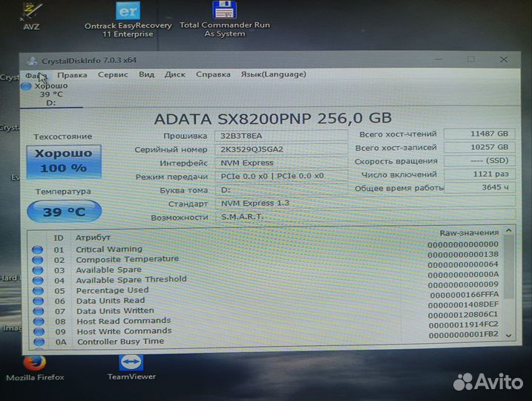Screen dimensions: 532x401
Task: Click power on hours value 3645 ч
Action: [x=480, y=187]
